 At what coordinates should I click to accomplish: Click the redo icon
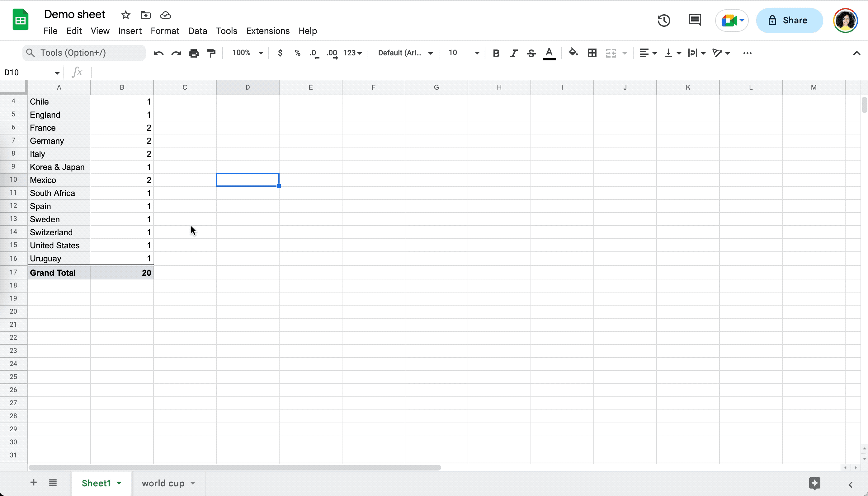pyautogui.click(x=176, y=53)
